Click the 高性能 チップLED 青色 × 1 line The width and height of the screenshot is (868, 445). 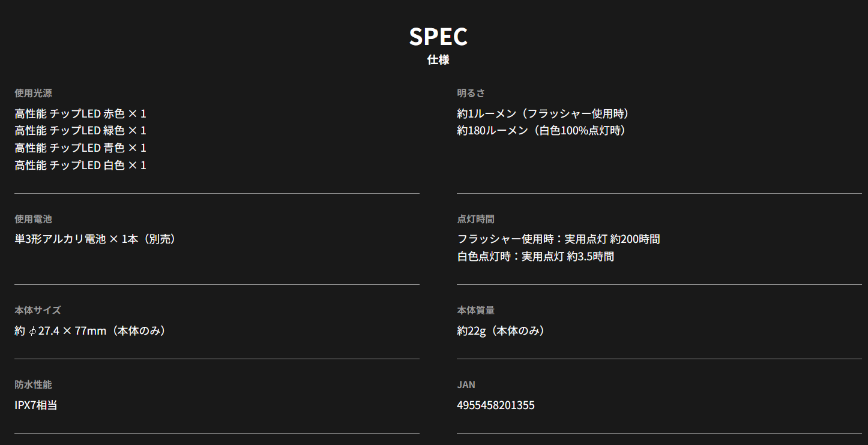80,148
